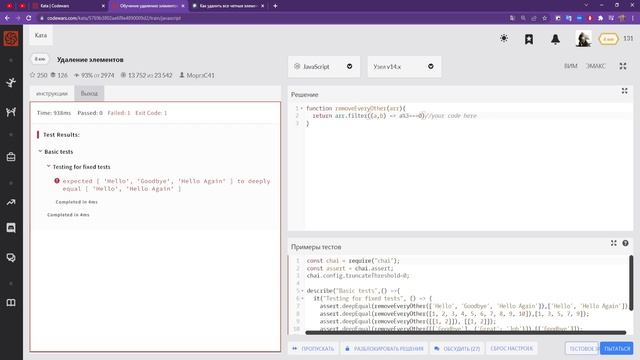
Task: Toggle fullscreen icon next to ЭМАКС
Action: point(623,66)
